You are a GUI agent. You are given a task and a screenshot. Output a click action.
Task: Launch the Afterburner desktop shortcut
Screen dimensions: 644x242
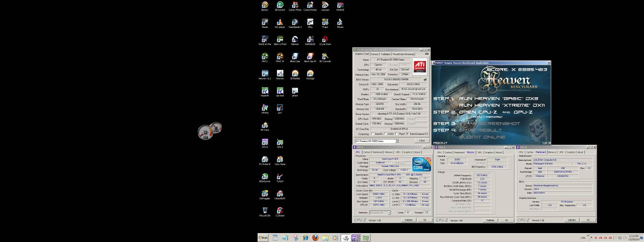(265, 177)
